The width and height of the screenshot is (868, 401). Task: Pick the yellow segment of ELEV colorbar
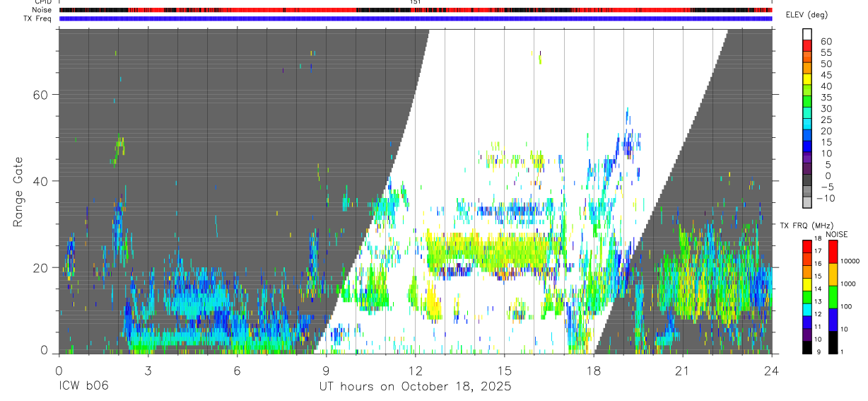[x=808, y=79]
